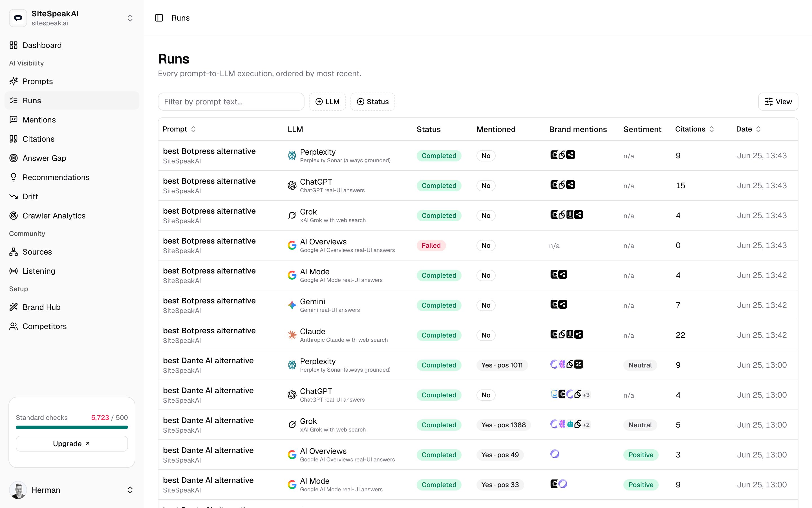Image resolution: width=812 pixels, height=508 pixels.
Task: Click ChatGPT icon in Botpress row
Action: click(292, 185)
